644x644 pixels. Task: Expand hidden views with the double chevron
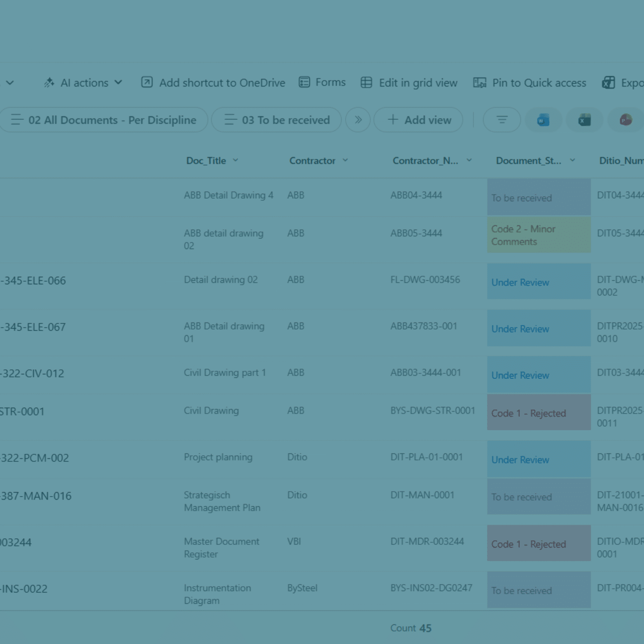pos(358,120)
